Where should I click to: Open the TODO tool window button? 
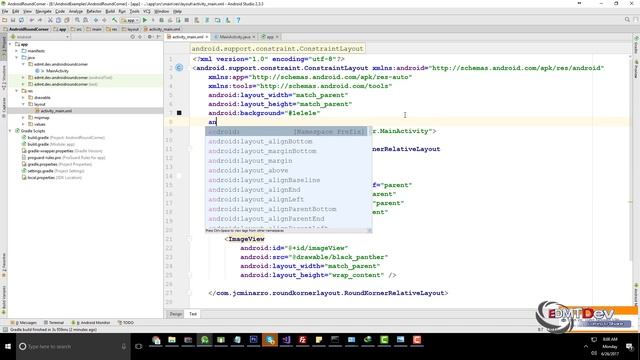(126, 322)
